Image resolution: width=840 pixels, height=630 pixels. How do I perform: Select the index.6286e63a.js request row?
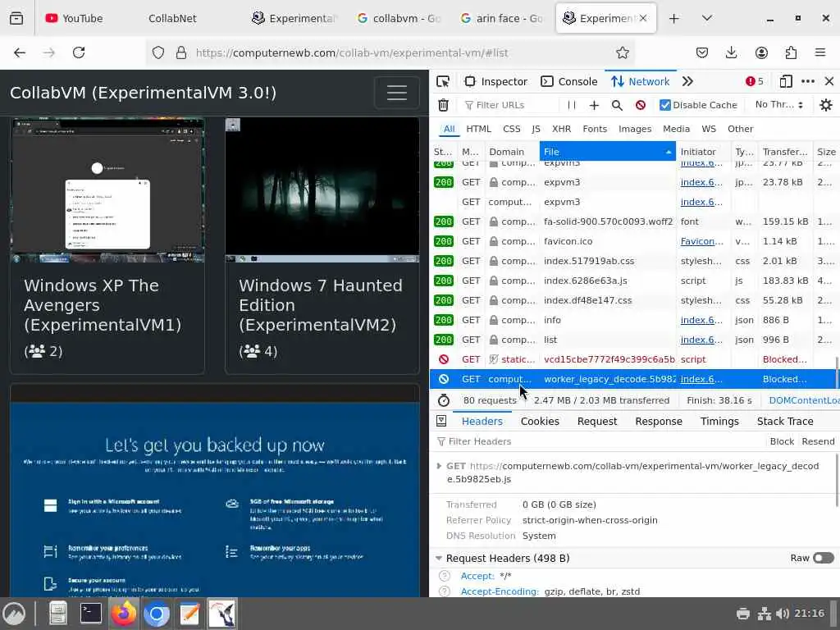tap(634, 281)
